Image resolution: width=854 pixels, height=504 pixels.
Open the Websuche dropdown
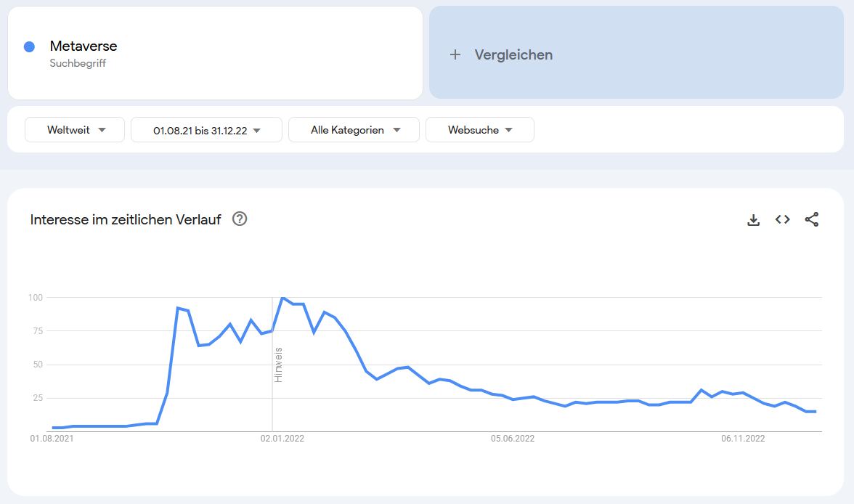(x=480, y=129)
